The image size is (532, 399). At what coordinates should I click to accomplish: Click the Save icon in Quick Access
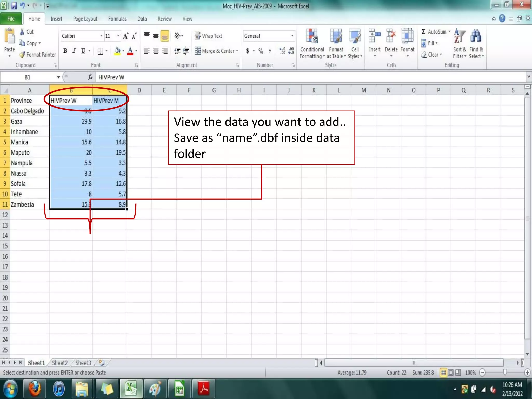click(14, 5)
